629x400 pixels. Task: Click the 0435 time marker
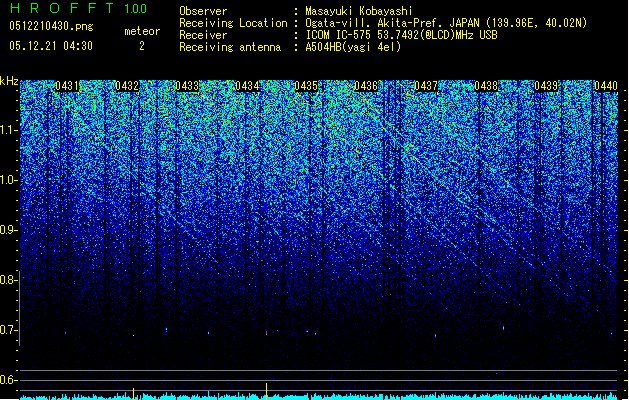306,86
